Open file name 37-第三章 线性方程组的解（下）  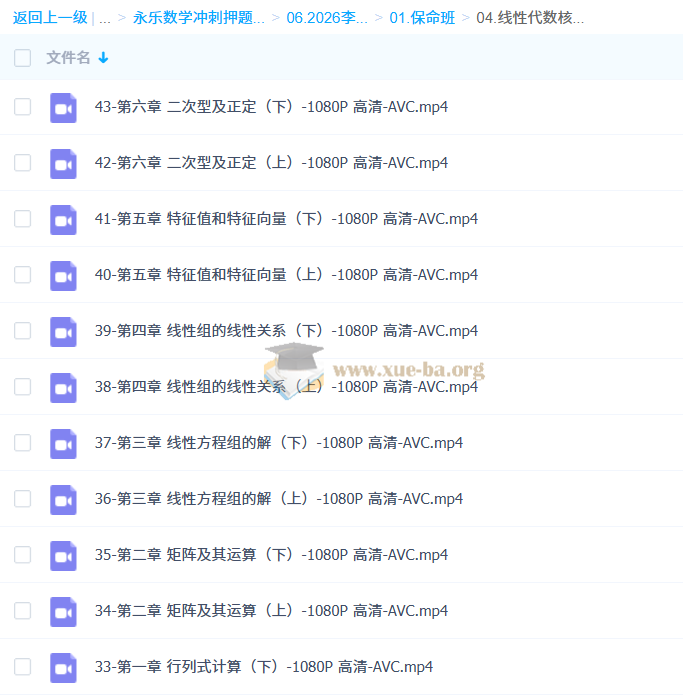(278, 443)
